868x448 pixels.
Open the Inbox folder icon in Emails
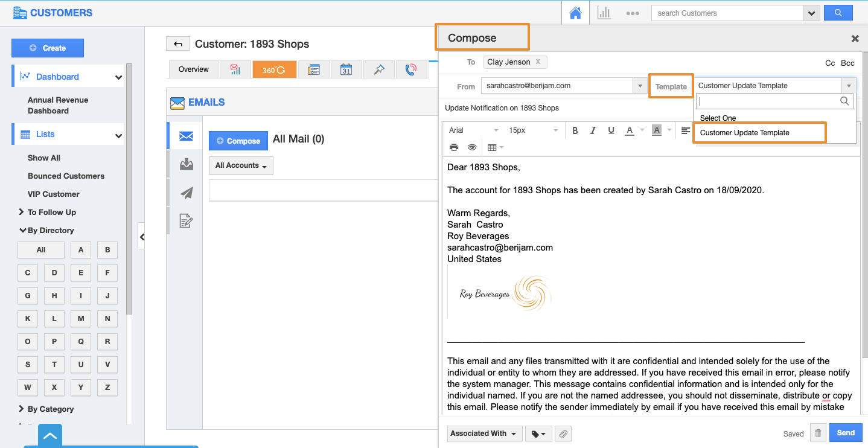[x=186, y=164]
